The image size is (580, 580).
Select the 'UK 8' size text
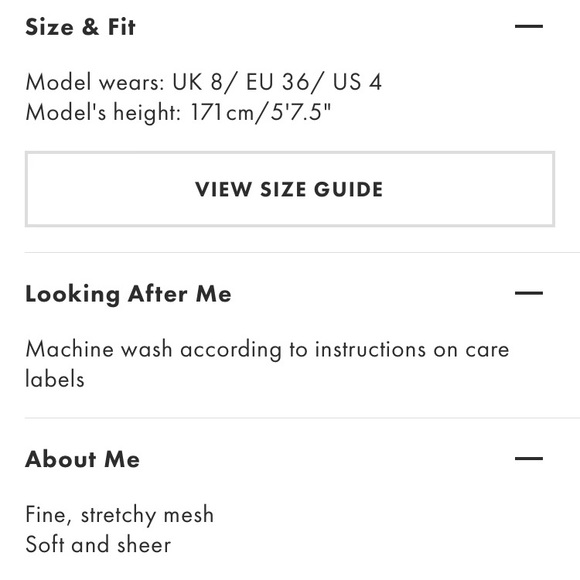[198, 82]
